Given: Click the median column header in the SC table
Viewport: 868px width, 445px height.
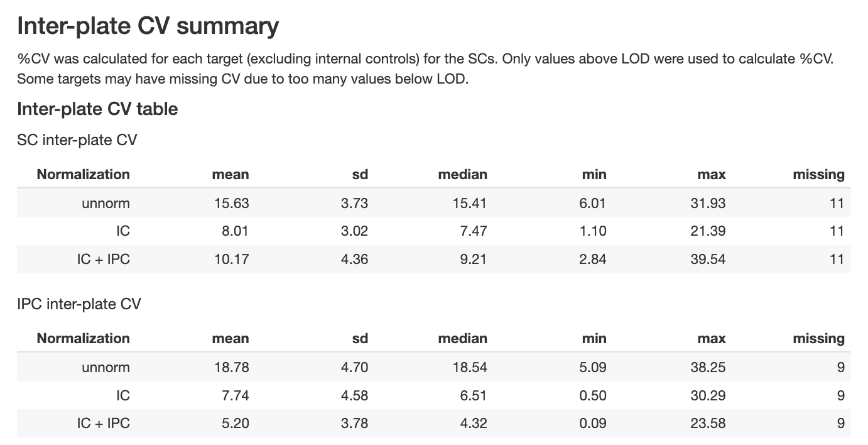Looking at the screenshot, I should pyautogui.click(x=462, y=175).
